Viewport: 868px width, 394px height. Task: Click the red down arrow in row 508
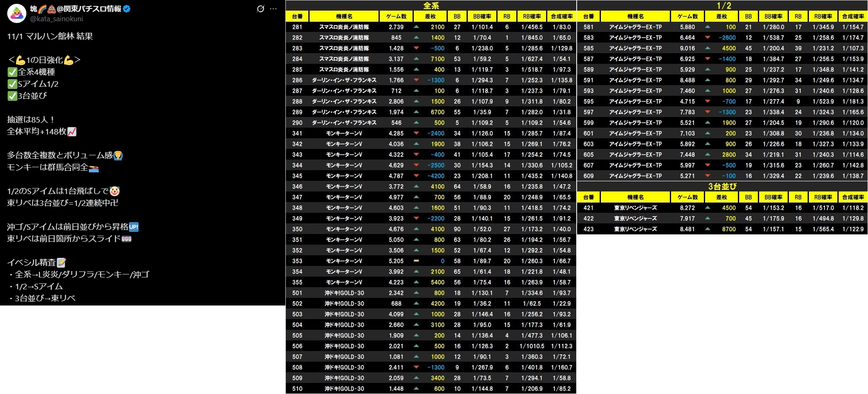416,367
